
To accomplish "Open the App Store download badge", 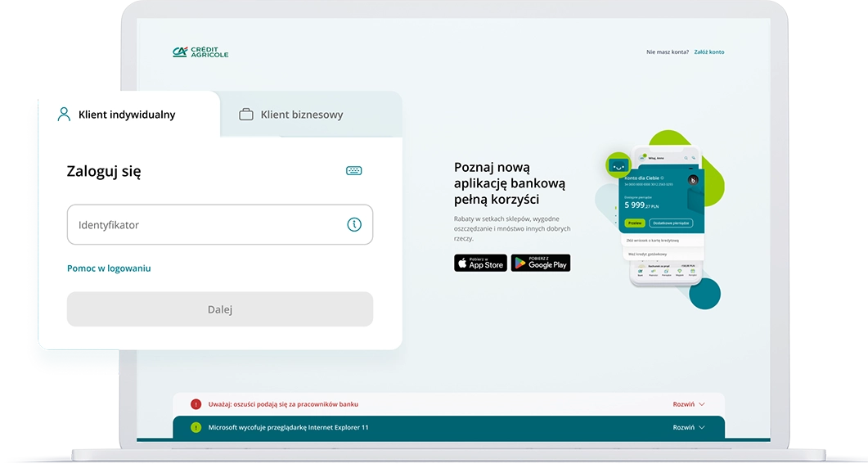I will 480,263.
